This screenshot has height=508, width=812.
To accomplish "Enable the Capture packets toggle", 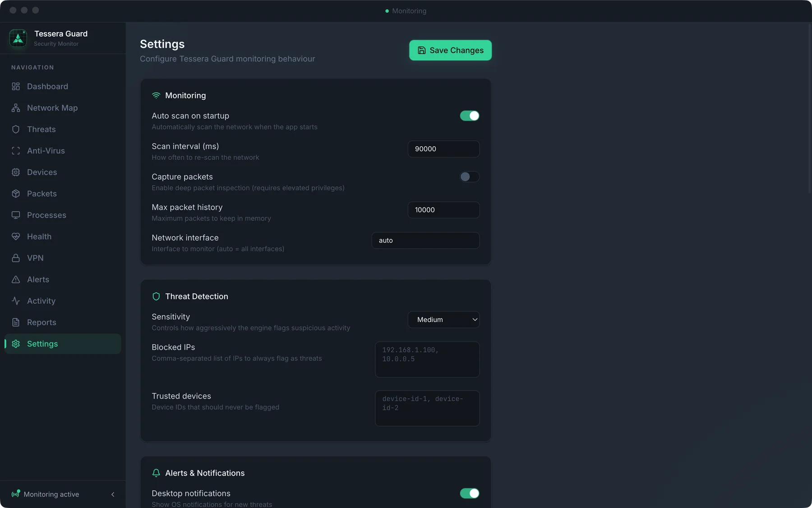I will (x=470, y=177).
